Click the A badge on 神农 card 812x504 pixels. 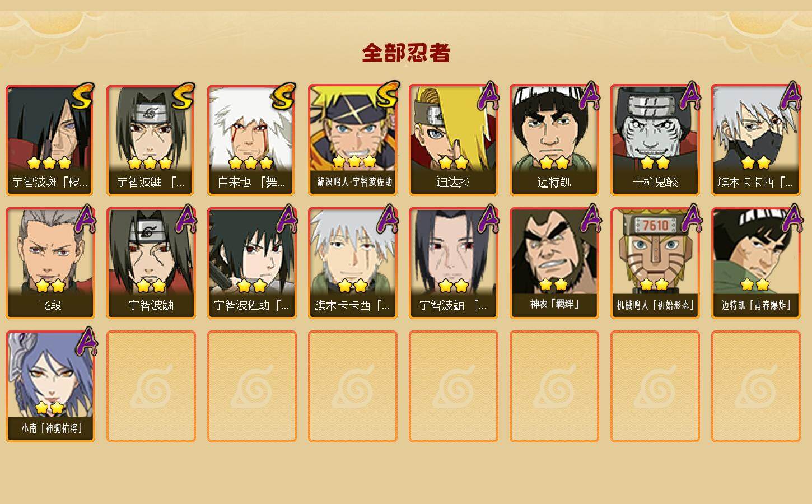[589, 218]
